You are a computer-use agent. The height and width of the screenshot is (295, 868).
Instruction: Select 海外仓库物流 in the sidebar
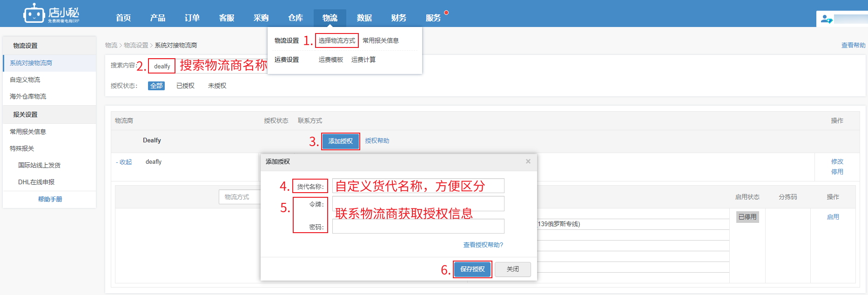pos(28,96)
